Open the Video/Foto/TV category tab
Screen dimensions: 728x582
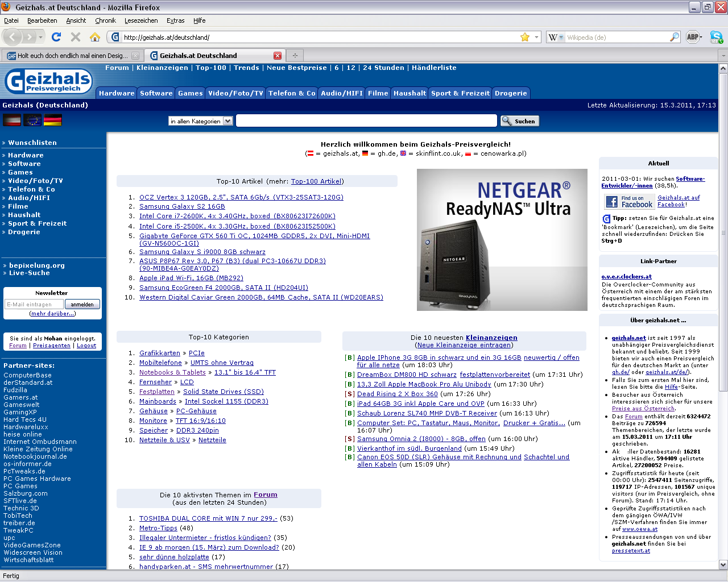pos(235,93)
